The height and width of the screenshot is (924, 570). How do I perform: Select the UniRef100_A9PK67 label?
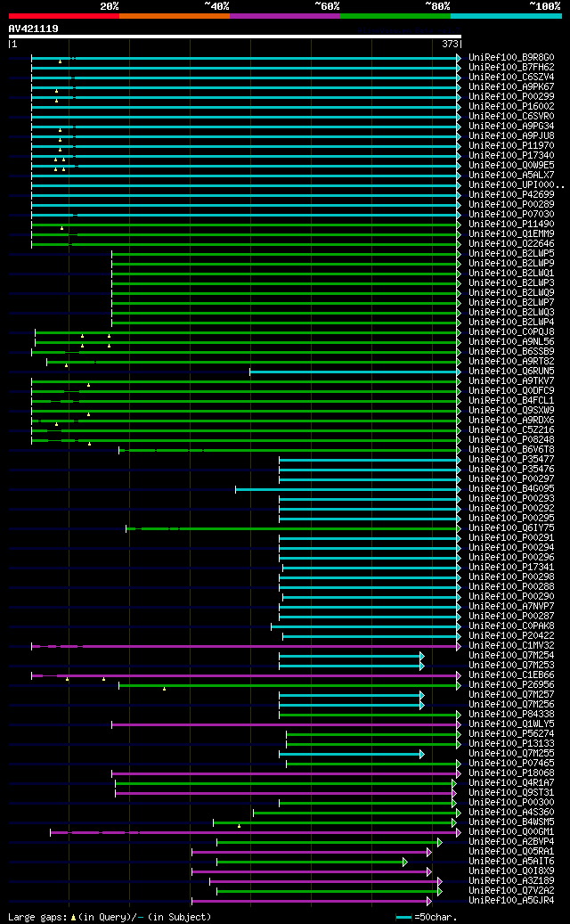pos(511,87)
